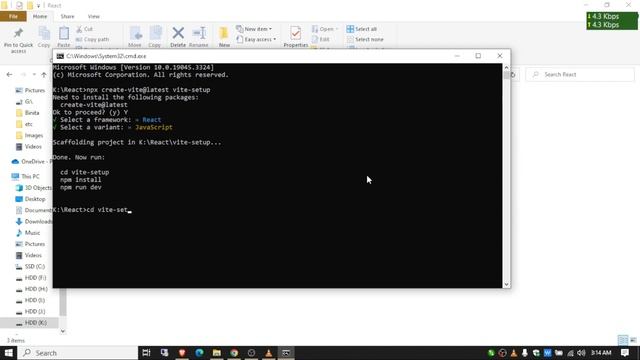Click Pin to Quick access in ribbon
640x360 pixels.
tap(18, 40)
